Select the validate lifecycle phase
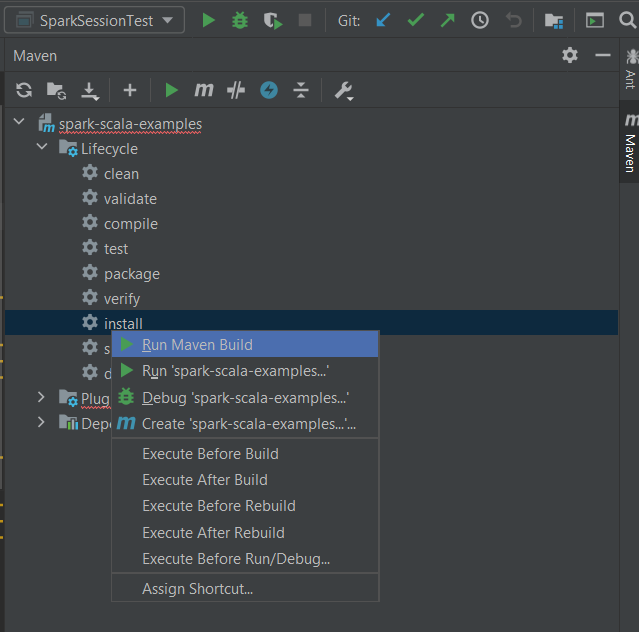639x633 pixels. 130,199
